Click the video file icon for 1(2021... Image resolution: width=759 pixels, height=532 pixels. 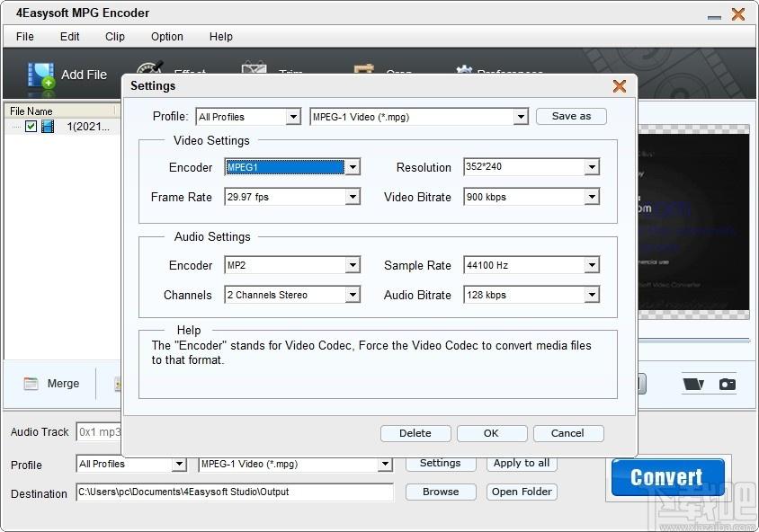click(48, 127)
